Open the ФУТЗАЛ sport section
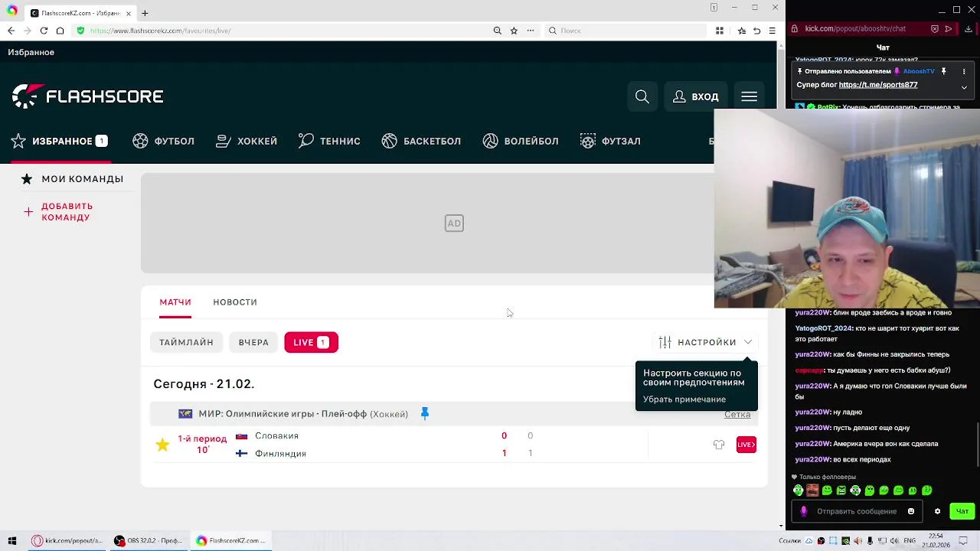Screen dimensions: 980x551 610,141
